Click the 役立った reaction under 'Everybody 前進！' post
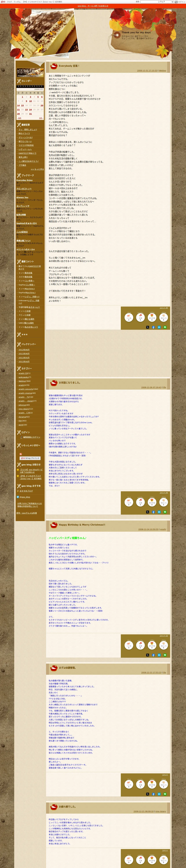The height and width of the screenshot is (868, 186). [164, 317]
